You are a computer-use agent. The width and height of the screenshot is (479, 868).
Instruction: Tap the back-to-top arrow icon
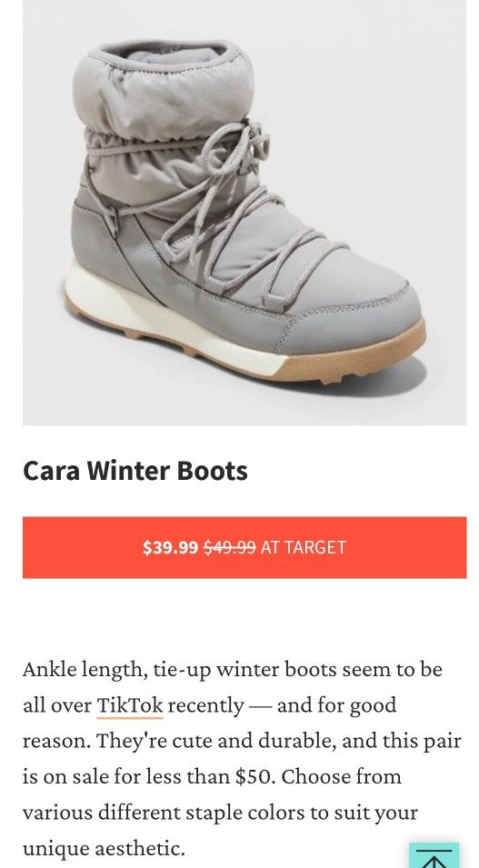434,855
